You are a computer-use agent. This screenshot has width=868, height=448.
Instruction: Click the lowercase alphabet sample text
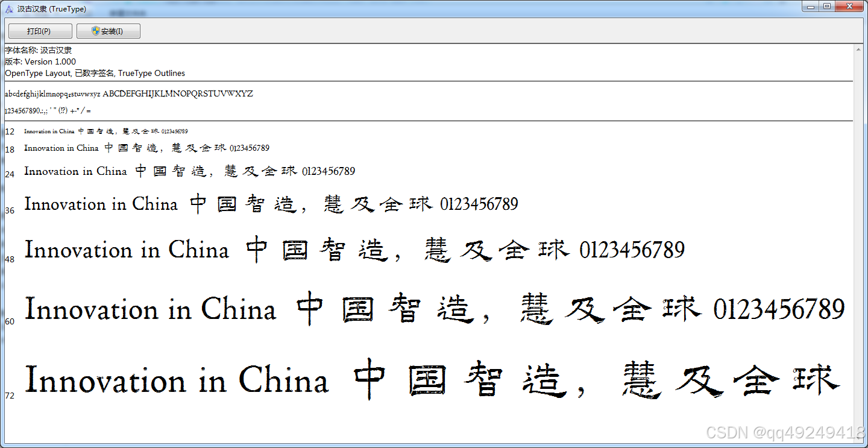[52, 94]
